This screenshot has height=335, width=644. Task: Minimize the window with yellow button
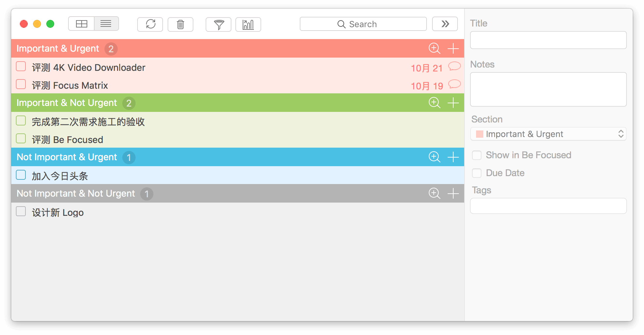coord(37,24)
